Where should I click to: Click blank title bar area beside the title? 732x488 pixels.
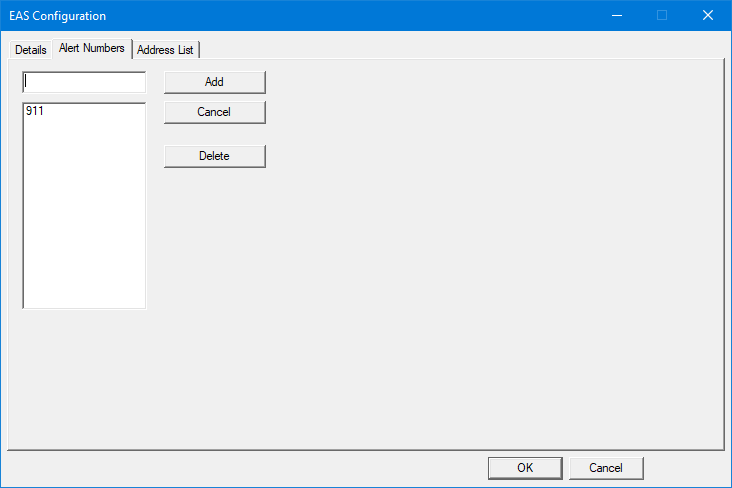350,15
